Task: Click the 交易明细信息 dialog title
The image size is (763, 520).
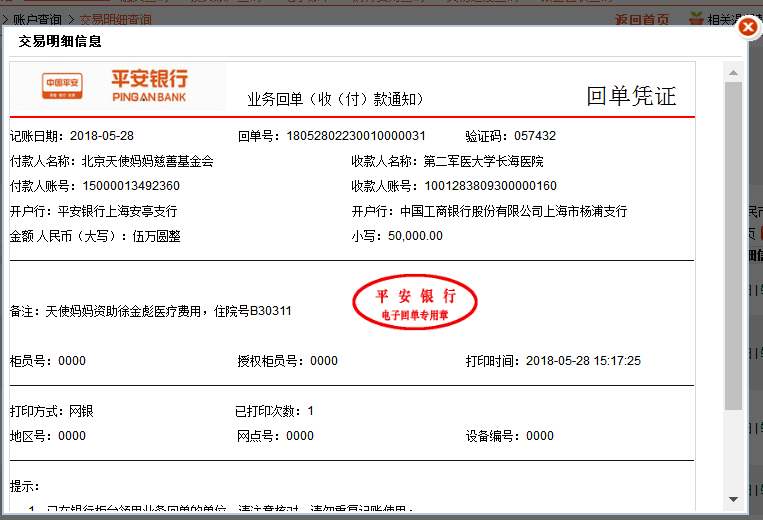Action: pyautogui.click(x=60, y=41)
